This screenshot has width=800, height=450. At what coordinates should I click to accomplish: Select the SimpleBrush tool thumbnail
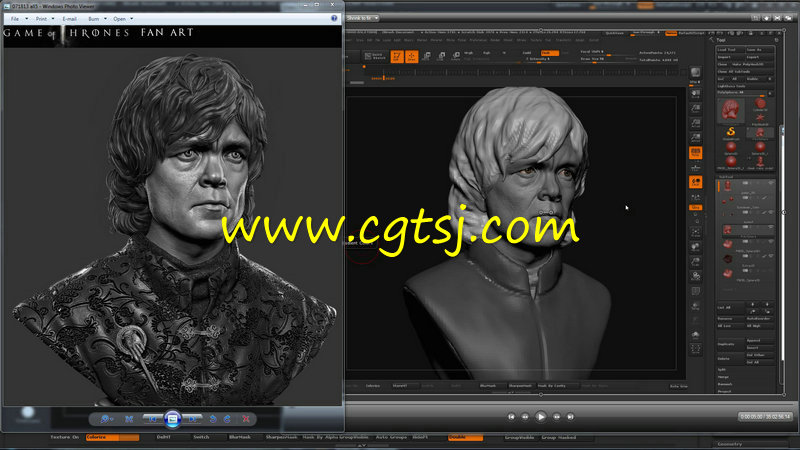[731, 133]
